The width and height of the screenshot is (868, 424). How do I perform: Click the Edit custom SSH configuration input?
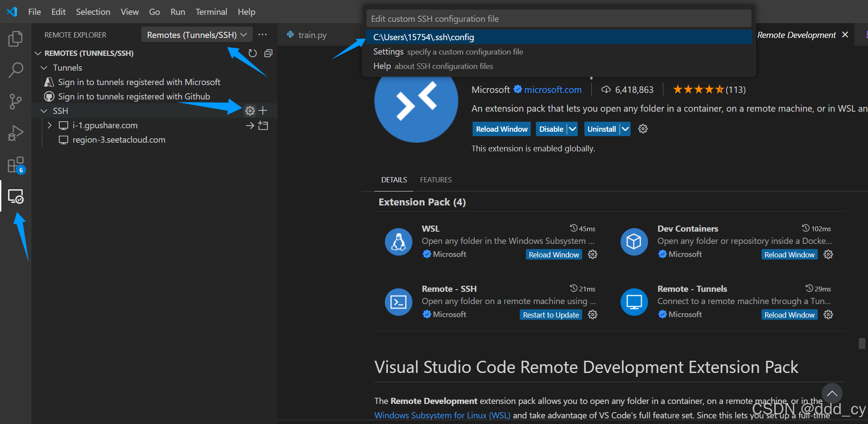pos(559,19)
